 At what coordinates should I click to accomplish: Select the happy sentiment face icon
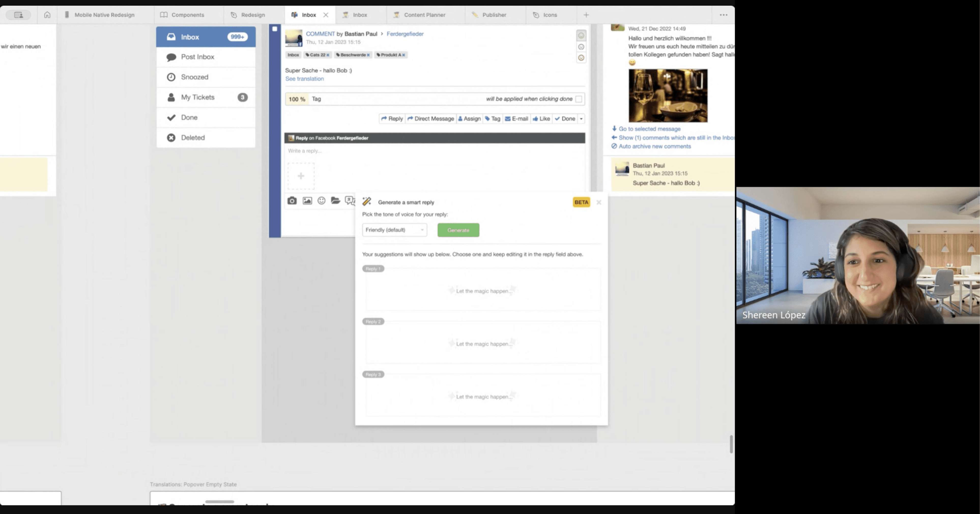point(581,36)
